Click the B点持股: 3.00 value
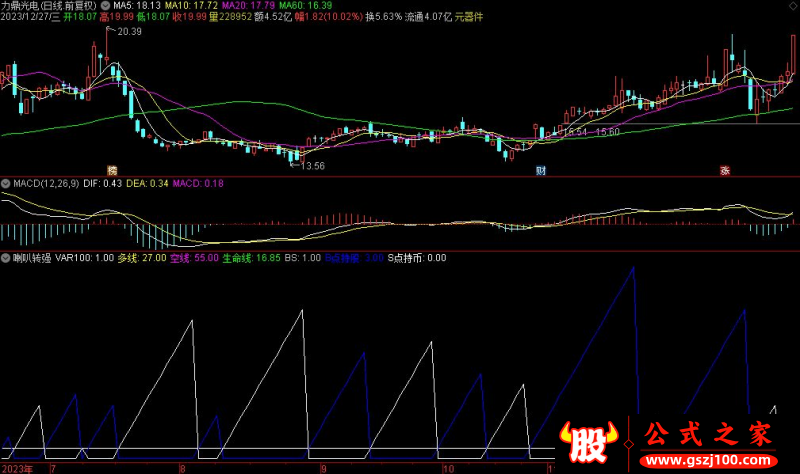 (x=354, y=258)
